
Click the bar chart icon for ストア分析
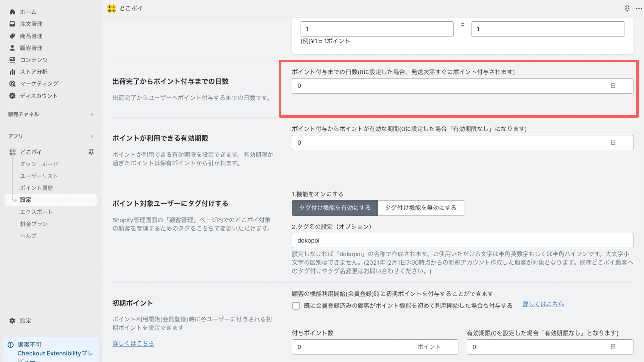point(12,72)
